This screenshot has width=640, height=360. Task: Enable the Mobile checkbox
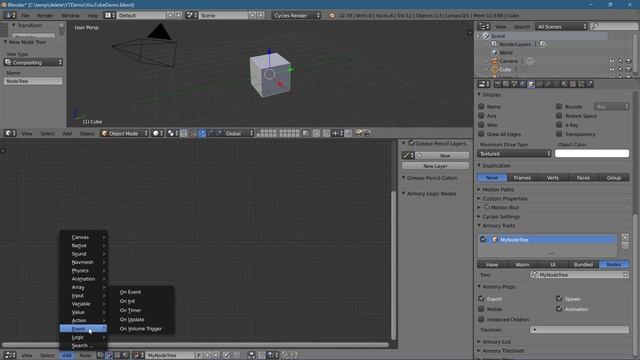point(482,309)
